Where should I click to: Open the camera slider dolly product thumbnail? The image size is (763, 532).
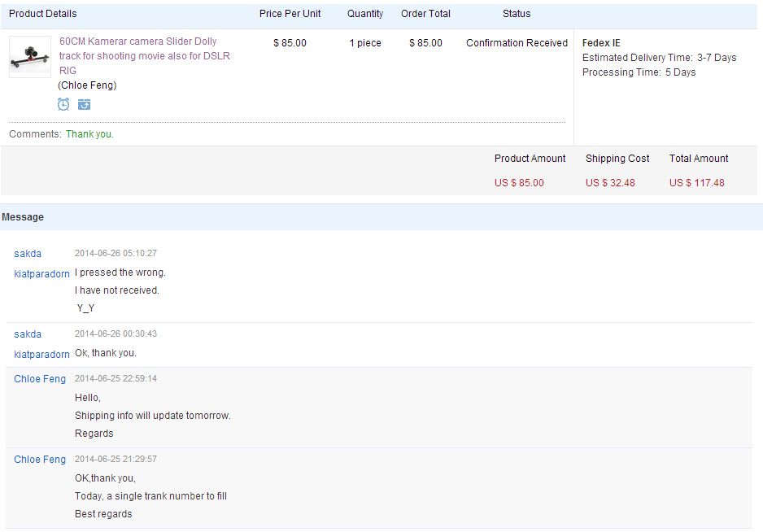30,57
